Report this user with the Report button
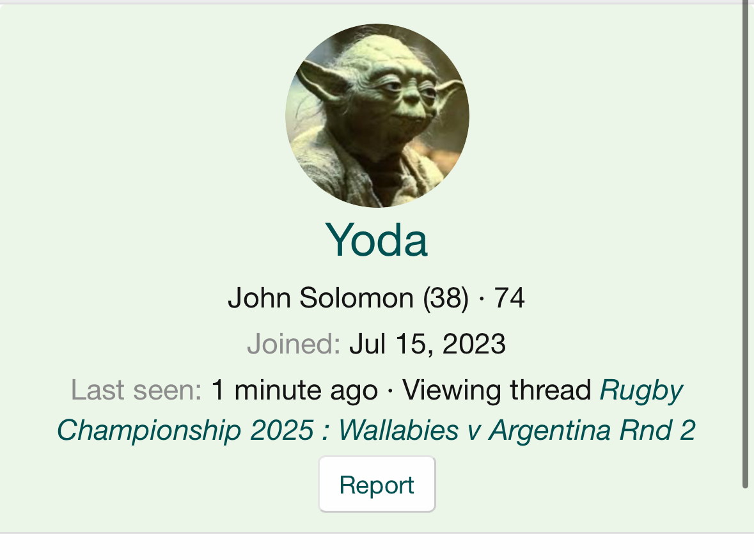The image size is (754, 560). pos(377,485)
